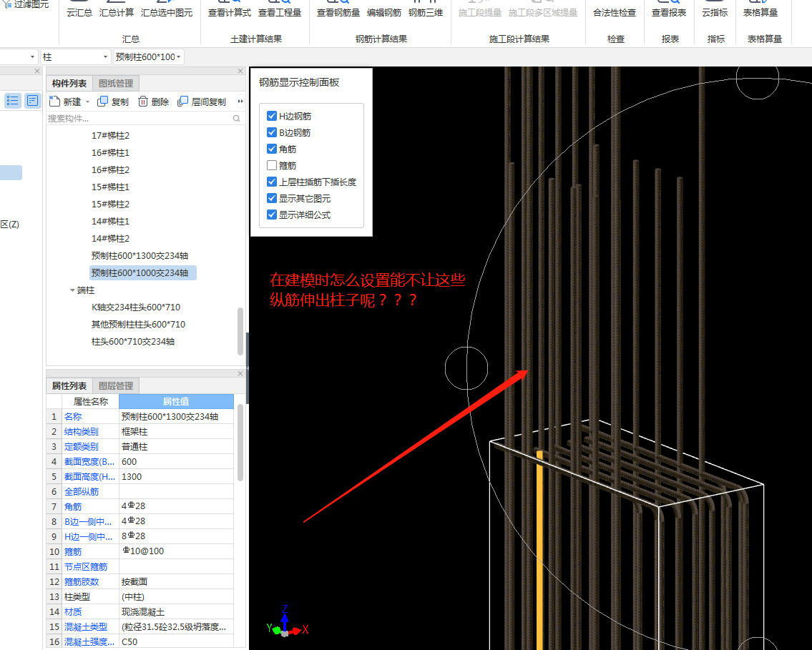Image resolution: width=812 pixels, height=650 pixels.
Task: Switch to bulleted list view icon
Action: (12, 100)
